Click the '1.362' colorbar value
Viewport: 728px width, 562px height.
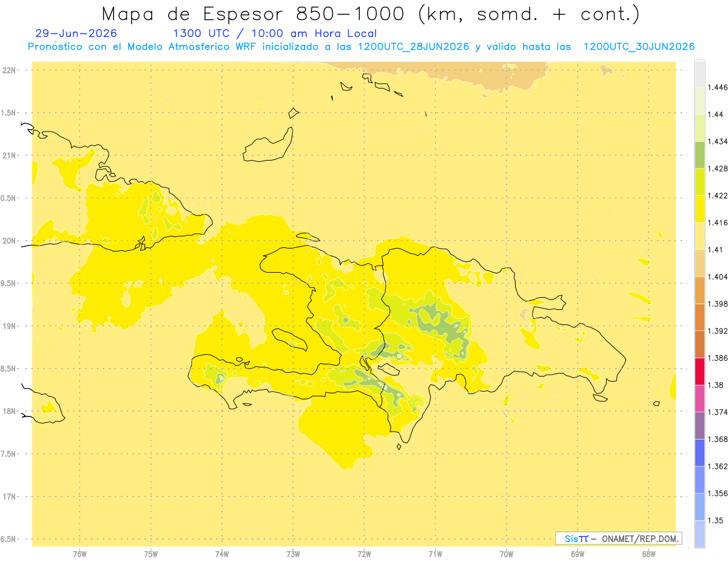click(718, 466)
